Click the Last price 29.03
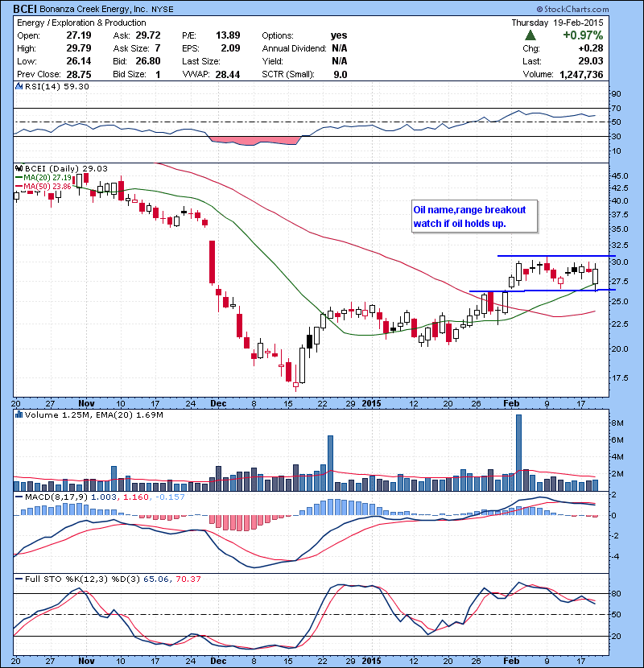 tap(591, 61)
